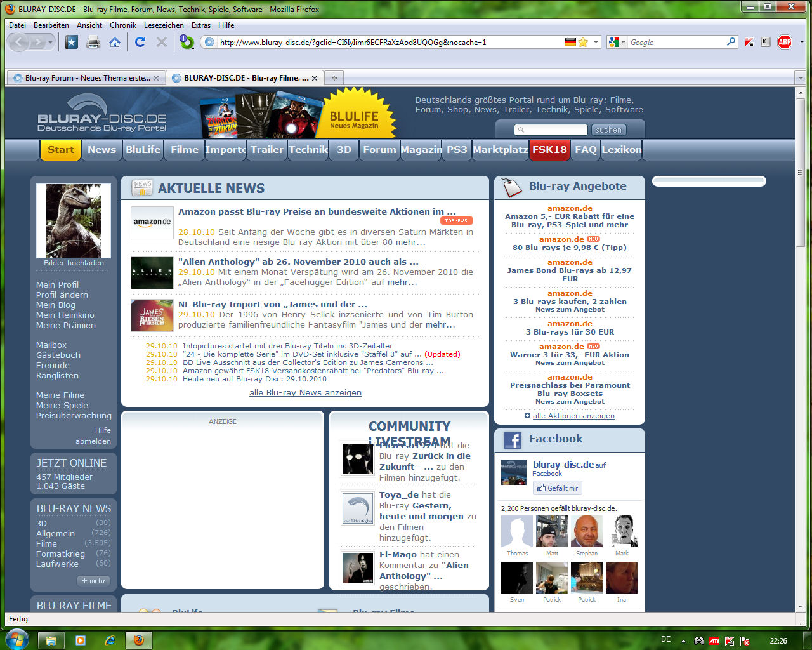This screenshot has width=812, height=650.
Task: Open Windows Media Player taskbar icon
Action: coord(81,640)
